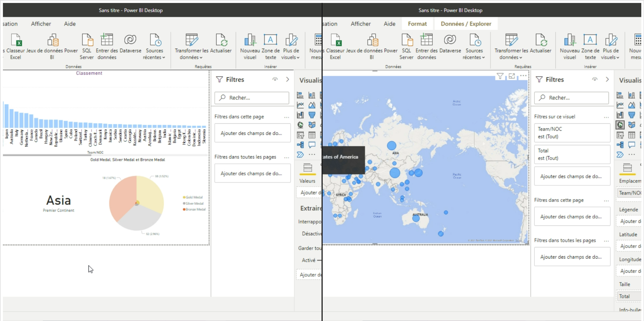This screenshot has width=644, height=321.
Task: Select map globe visual in left window
Action: tap(300, 125)
